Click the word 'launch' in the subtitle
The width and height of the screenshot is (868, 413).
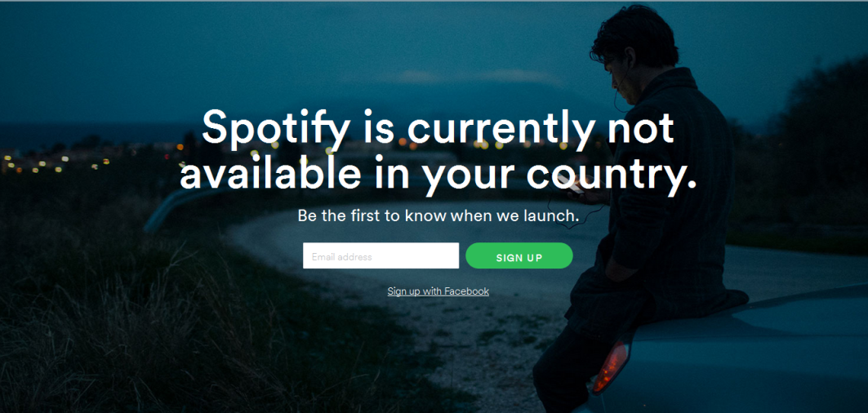coord(550,216)
